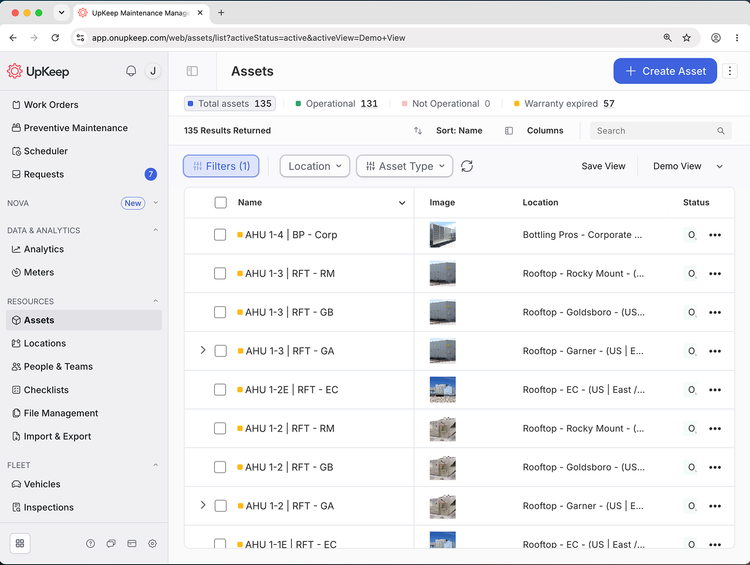The width and height of the screenshot is (750, 565).
Task: Open the apps grid icon in sidebar footer
Action: tap(20, 543)
